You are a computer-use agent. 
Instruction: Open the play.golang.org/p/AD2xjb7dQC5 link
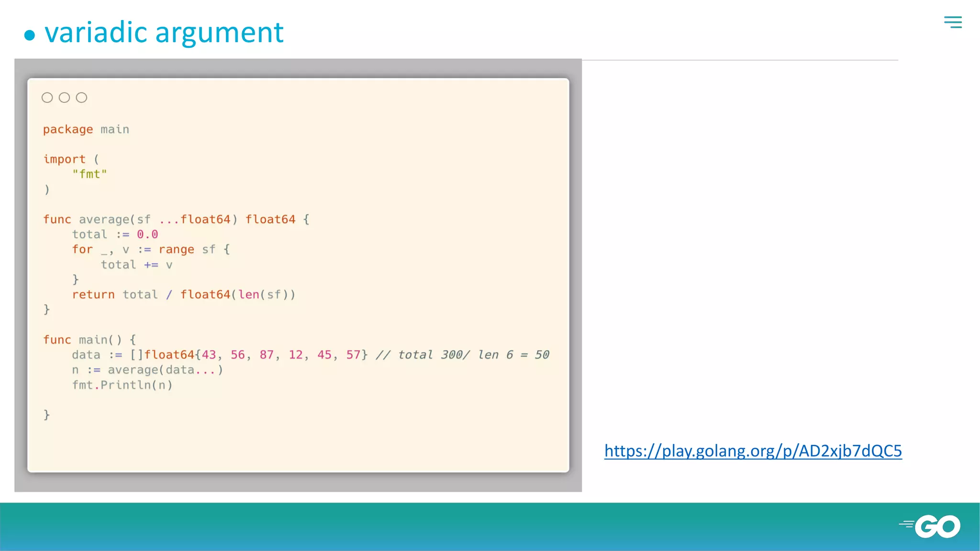[753, 451]
